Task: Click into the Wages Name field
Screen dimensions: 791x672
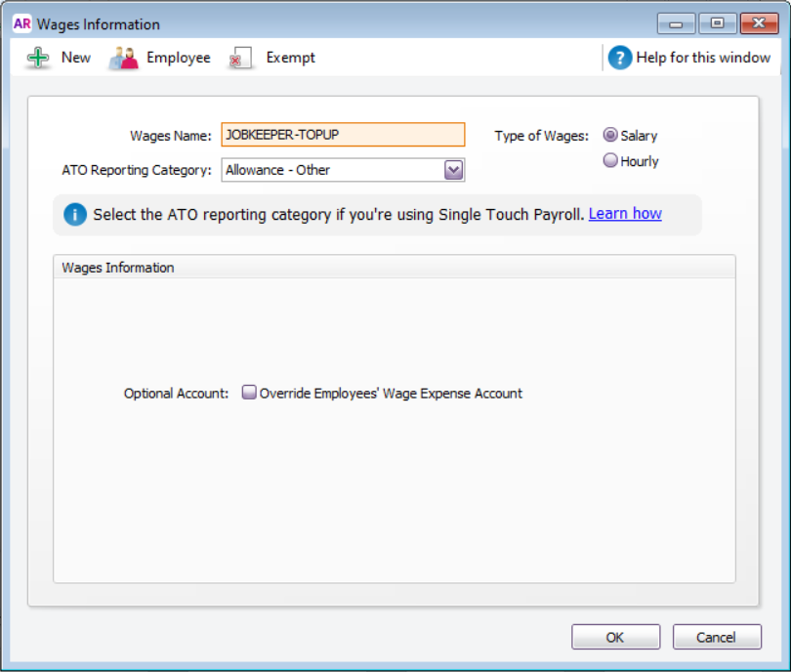Action: [343, 135]
